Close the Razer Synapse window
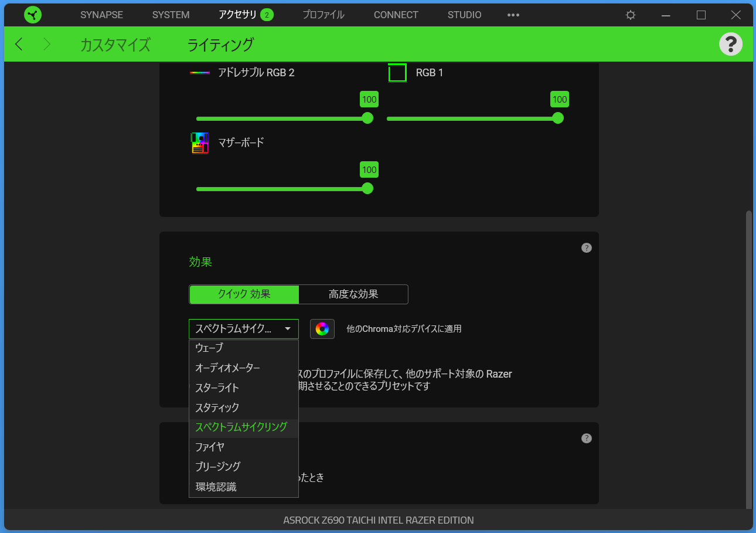The width and height of the screenshot is (756, 533). click(x=736, y=15)
